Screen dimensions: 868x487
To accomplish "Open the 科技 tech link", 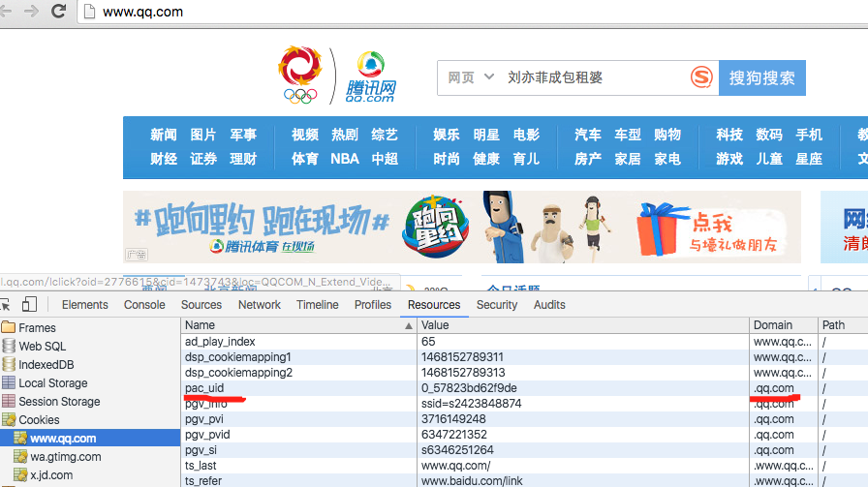I will pyautogui.click(x=729, y=135).
